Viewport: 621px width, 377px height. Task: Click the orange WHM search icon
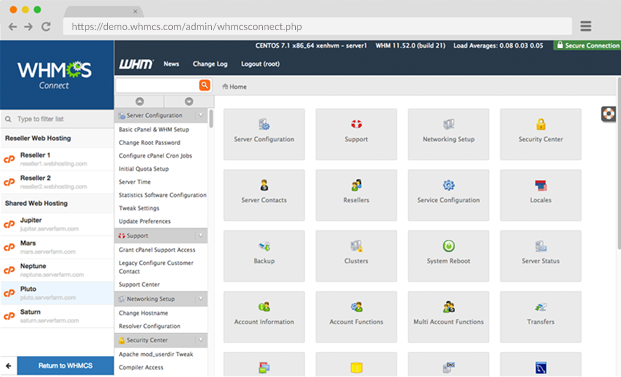204,85
